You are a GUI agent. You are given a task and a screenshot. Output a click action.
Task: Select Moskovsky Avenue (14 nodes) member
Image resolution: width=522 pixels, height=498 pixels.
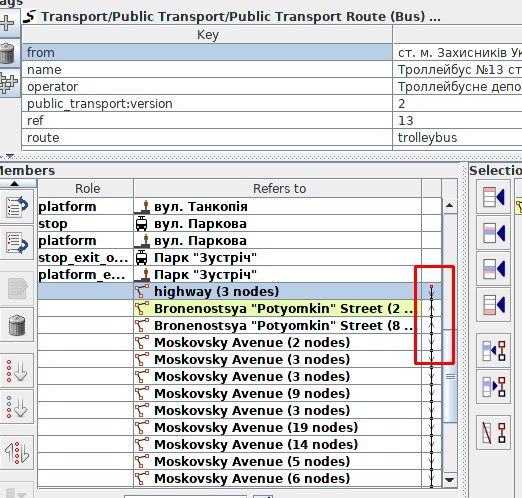pos(240,444)
